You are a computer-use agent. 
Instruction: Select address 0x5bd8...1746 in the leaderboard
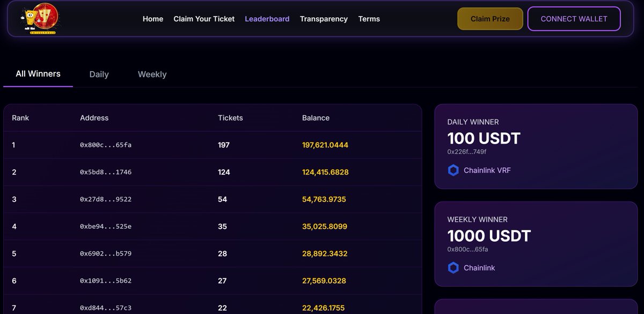tap(106, 173)
